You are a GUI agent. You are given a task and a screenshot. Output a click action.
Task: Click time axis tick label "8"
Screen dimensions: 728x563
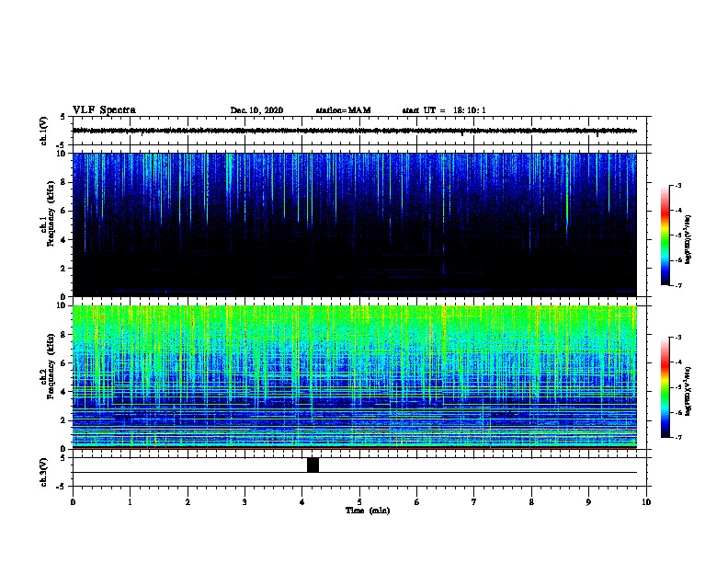[x=531, y=502]
